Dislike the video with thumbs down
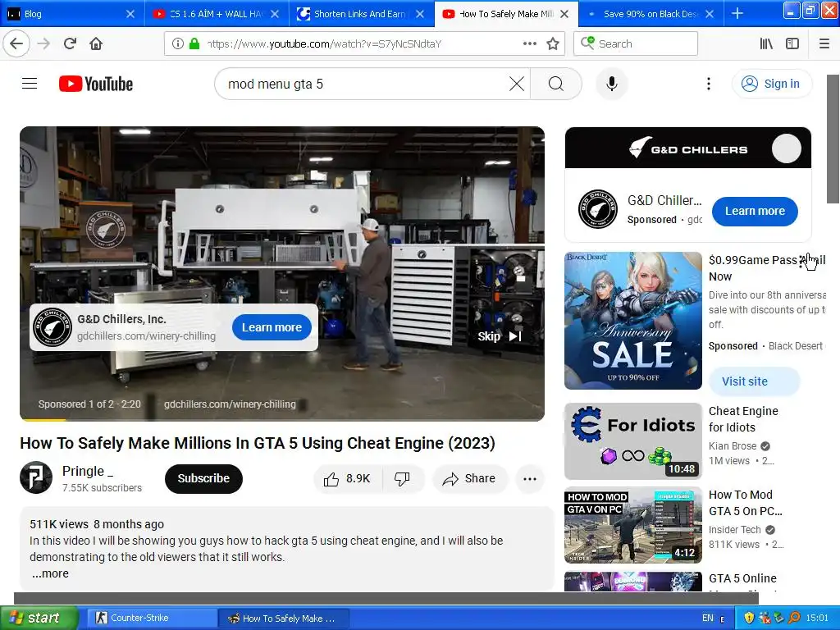840x630 pixels. click(402, 479)
